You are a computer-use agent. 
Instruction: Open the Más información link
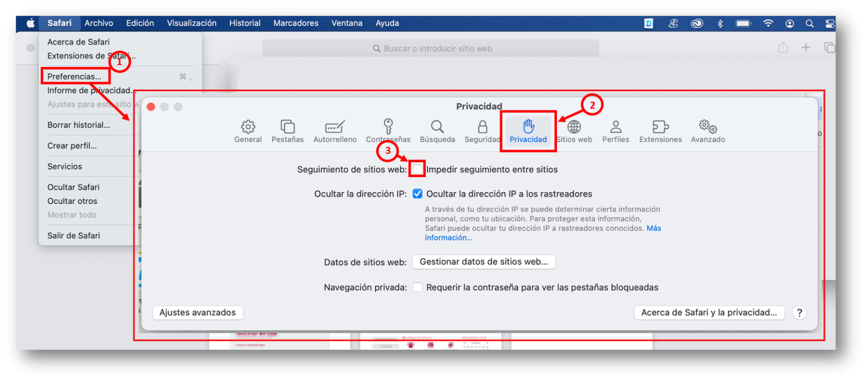click(x=543, y=233)
